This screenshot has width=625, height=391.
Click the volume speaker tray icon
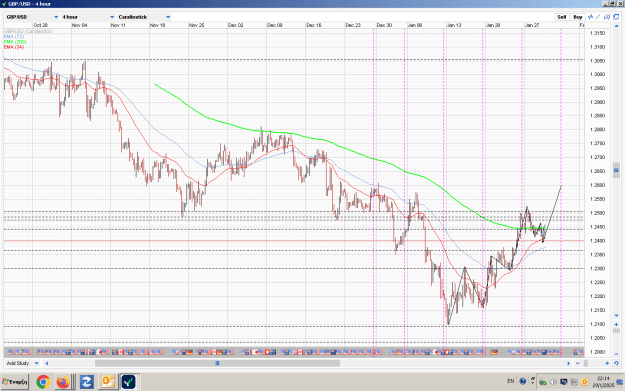553,382
